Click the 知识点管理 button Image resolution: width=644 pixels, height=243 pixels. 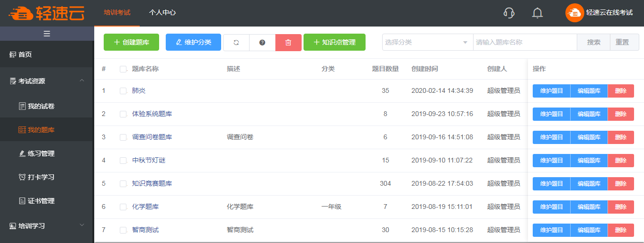tap(334, 42)
